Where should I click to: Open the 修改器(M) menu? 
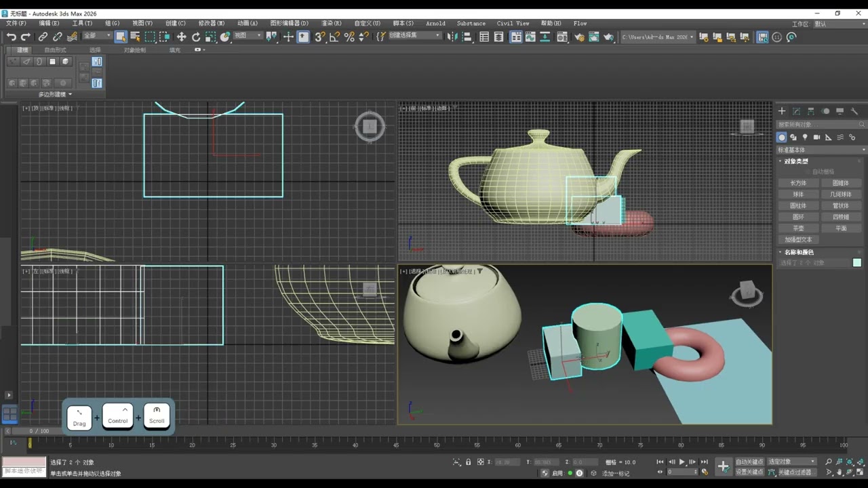coord(211,23)
